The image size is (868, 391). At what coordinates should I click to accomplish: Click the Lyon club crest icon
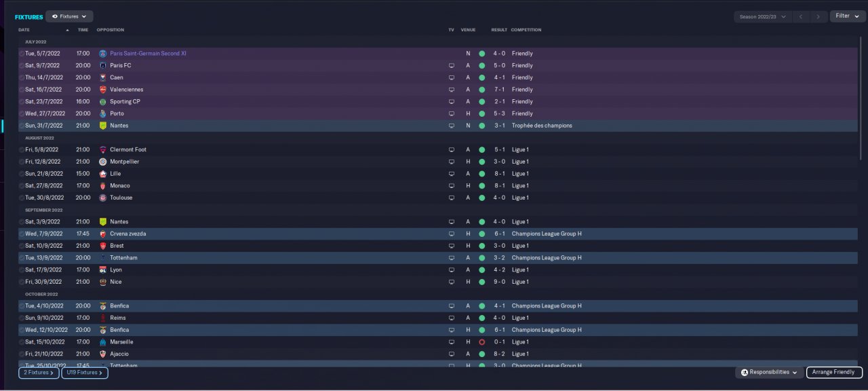click(103, 269)
